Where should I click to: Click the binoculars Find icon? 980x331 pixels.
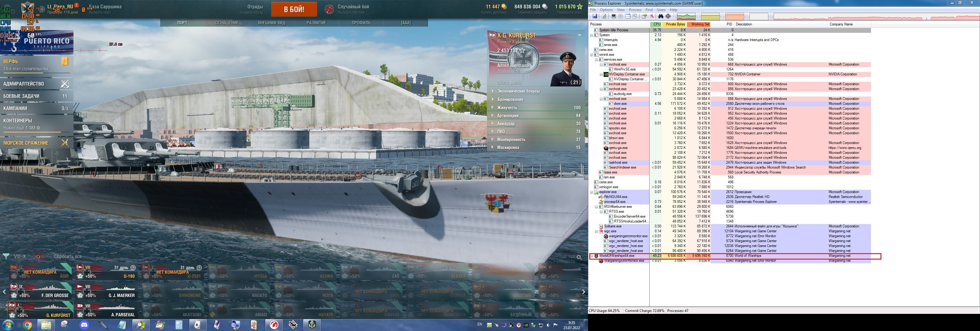pos(661,16)
